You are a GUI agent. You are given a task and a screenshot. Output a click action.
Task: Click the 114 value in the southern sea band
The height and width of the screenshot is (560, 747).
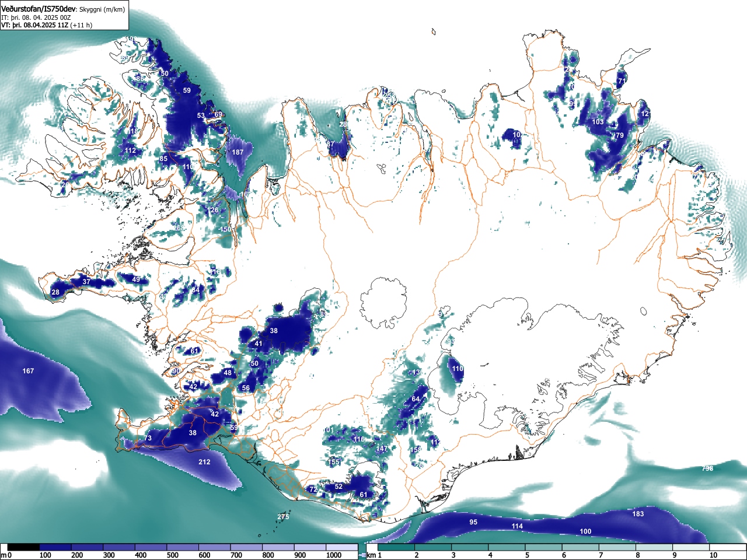click(517, 526)
